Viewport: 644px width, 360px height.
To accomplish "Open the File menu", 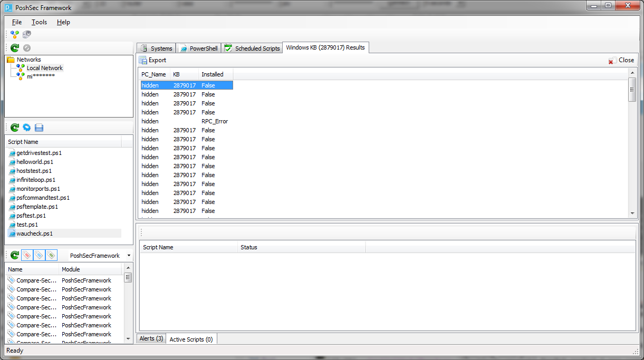I will [17, 22].
